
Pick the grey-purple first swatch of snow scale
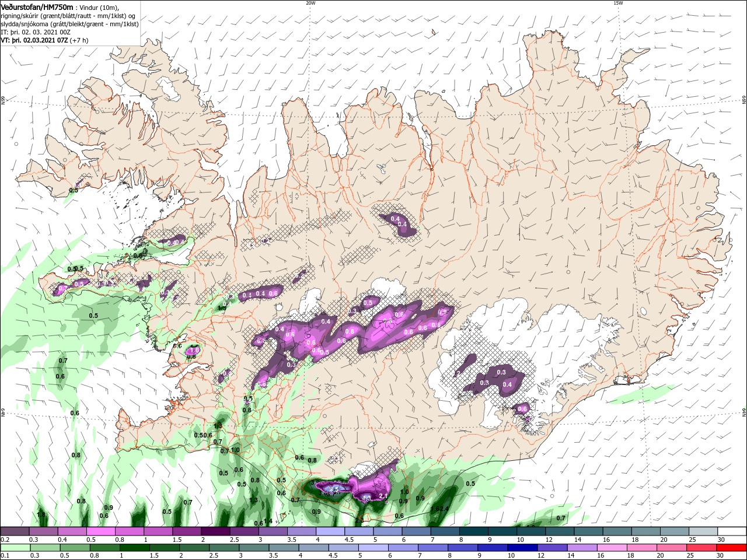point(15,531)
